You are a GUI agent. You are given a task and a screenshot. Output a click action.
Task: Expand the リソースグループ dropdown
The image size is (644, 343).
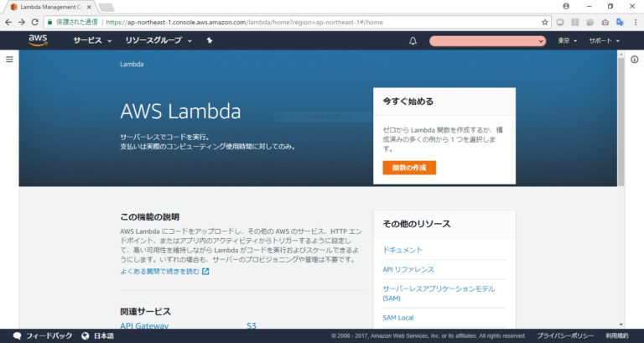[x=158, y=40]
